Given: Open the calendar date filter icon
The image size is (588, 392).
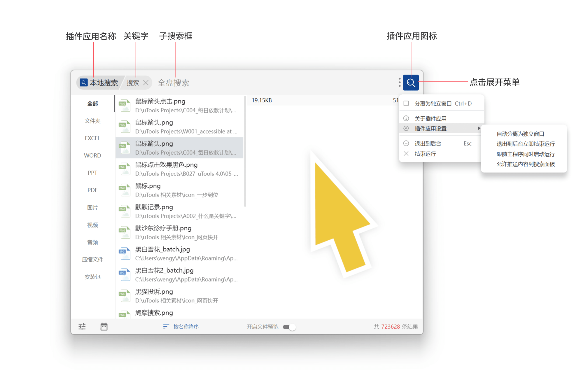Looking at the screenshot, I should 104,326.
